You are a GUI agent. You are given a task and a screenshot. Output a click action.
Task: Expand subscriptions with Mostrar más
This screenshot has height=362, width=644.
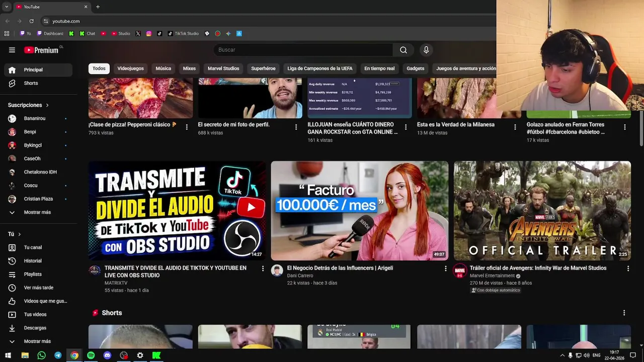(38, 212)
